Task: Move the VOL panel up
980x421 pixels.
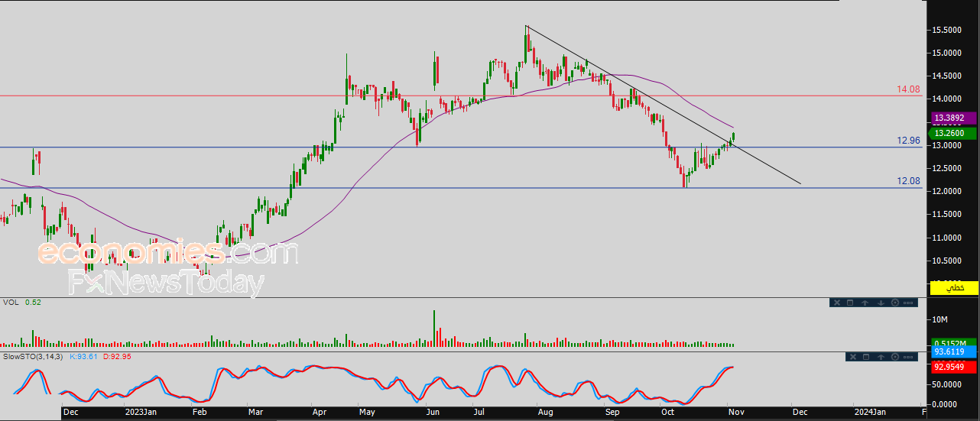Action: click(x=865, y=303)
